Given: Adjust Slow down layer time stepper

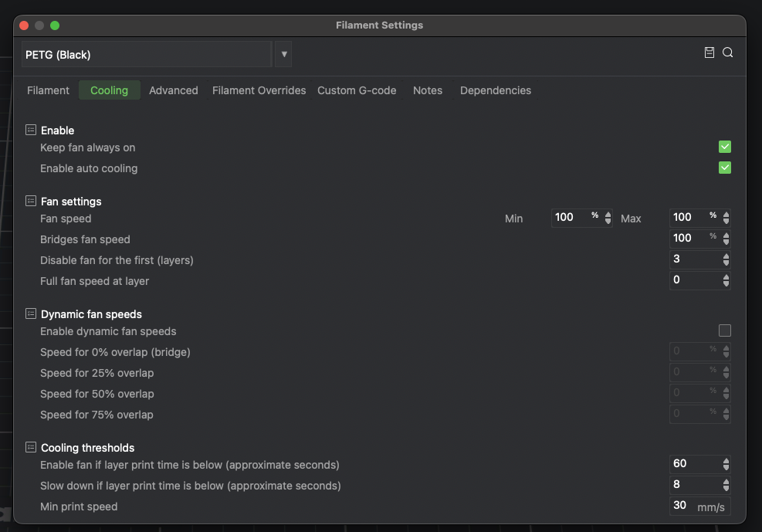Looking at the screenshot, I should (726, 485).
